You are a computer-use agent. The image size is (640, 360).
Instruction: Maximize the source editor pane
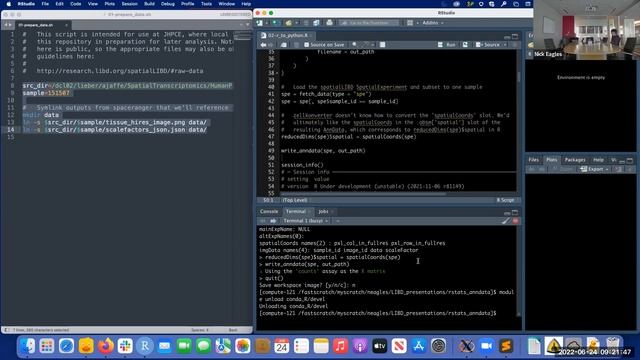515,36
